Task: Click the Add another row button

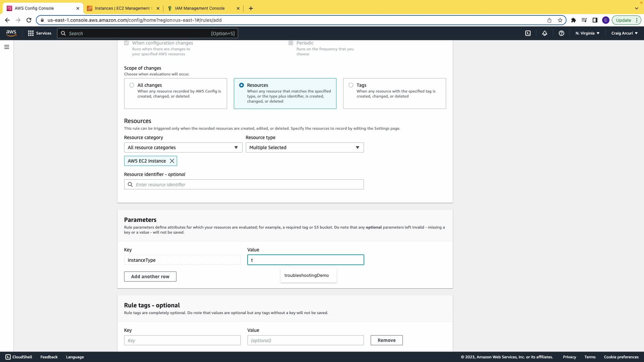Action: (150, 277)
